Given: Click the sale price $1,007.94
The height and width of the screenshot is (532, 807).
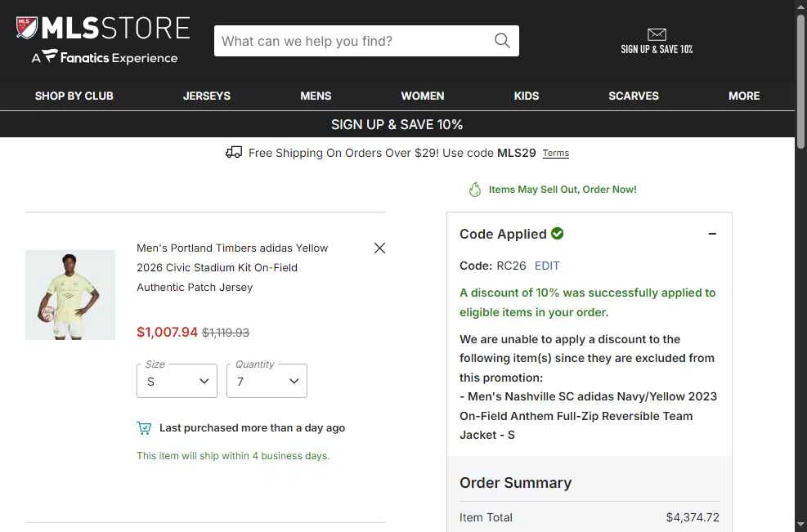Looking at the screenshot, I should point(168,332).
